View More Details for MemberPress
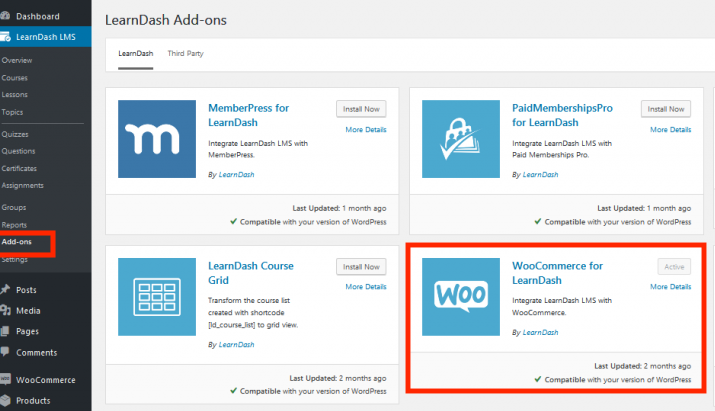Image resolution: width=715 pixels, height=411 pixels. 366,130
